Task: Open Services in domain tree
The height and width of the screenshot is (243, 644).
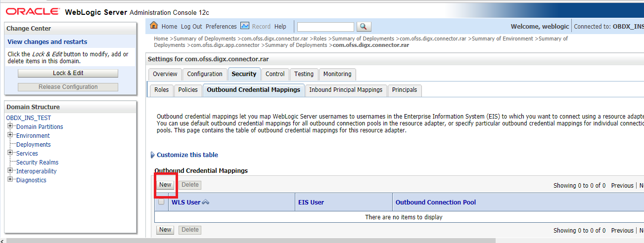Action: [x=27, y=154]
